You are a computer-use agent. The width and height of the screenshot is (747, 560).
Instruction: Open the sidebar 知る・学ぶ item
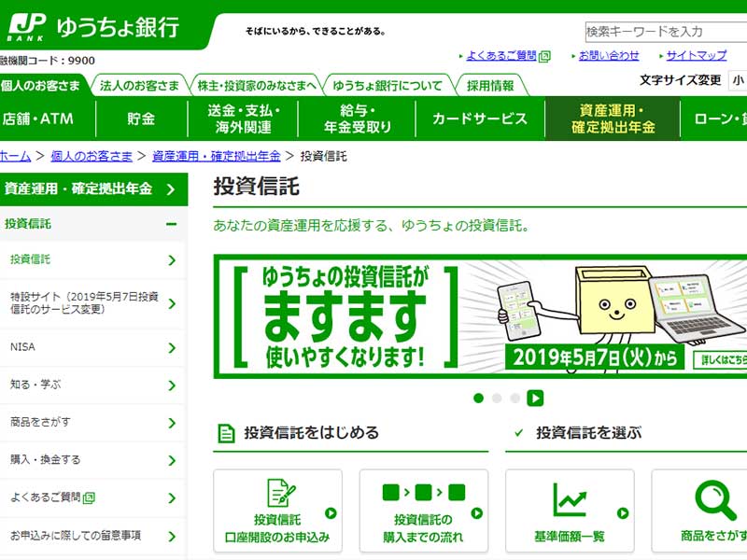tap(92, 385)
